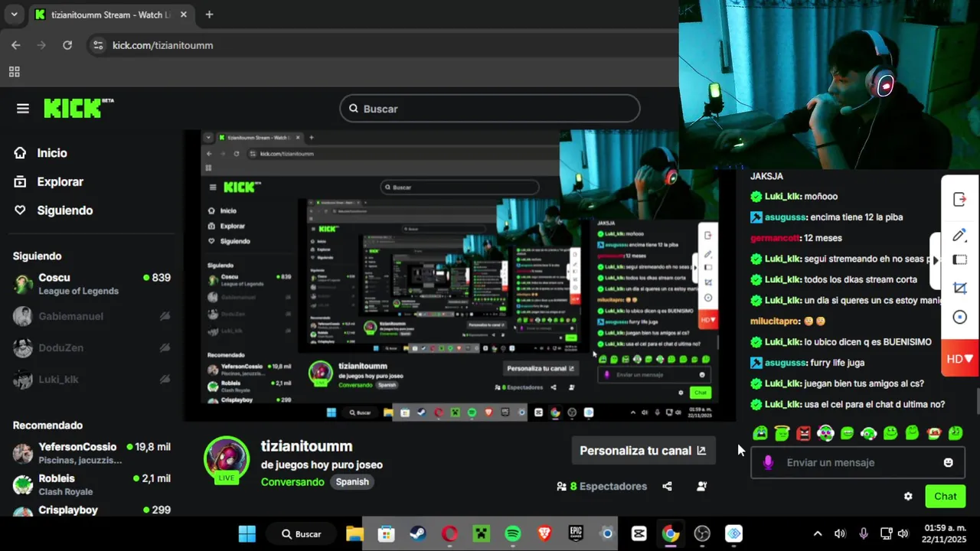Click the Chat send button
Screen dimensions: 980x551
(946, 496)
